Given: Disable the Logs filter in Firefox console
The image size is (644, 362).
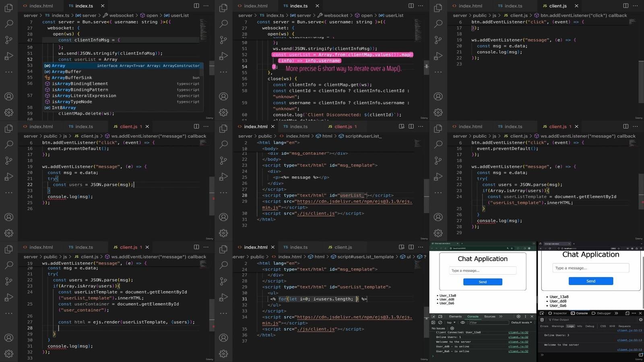Looking at the screenshot, I should pos(570,326).
